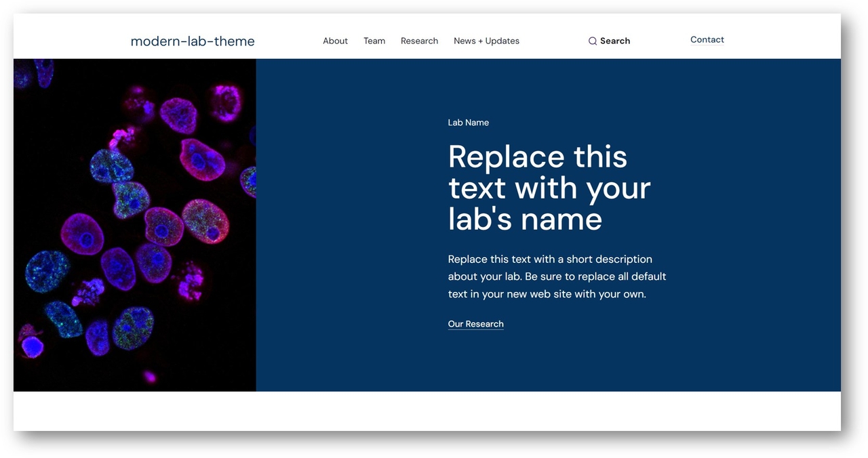Select Team in the header navigation

(374, 41)
